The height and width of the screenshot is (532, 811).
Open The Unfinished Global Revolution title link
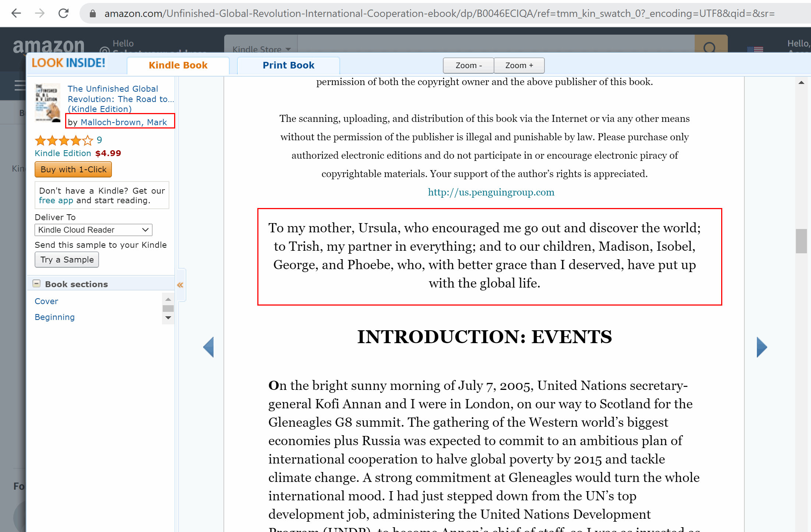pos(121,99)
